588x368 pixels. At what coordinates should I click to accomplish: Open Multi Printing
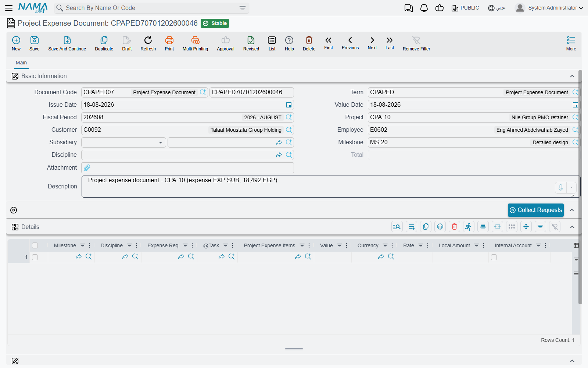(x=195, y=43)
